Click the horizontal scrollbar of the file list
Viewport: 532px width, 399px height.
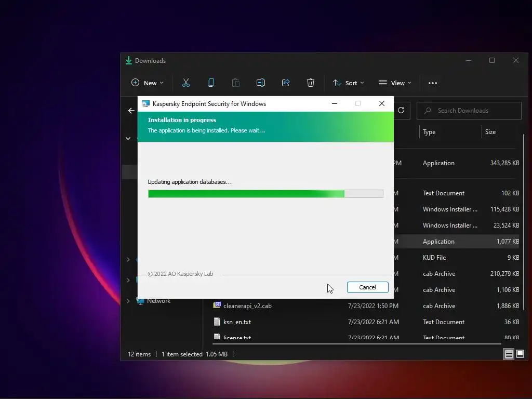coord(356,344)
